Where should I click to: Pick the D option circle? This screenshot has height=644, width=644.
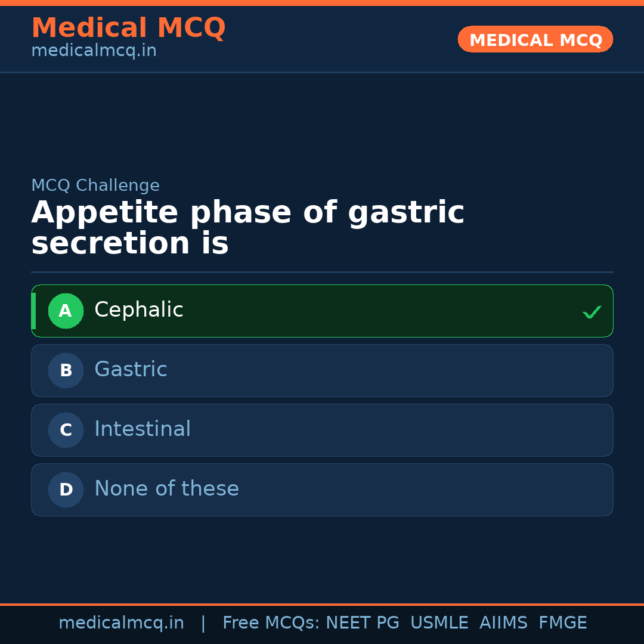[66, 490]
